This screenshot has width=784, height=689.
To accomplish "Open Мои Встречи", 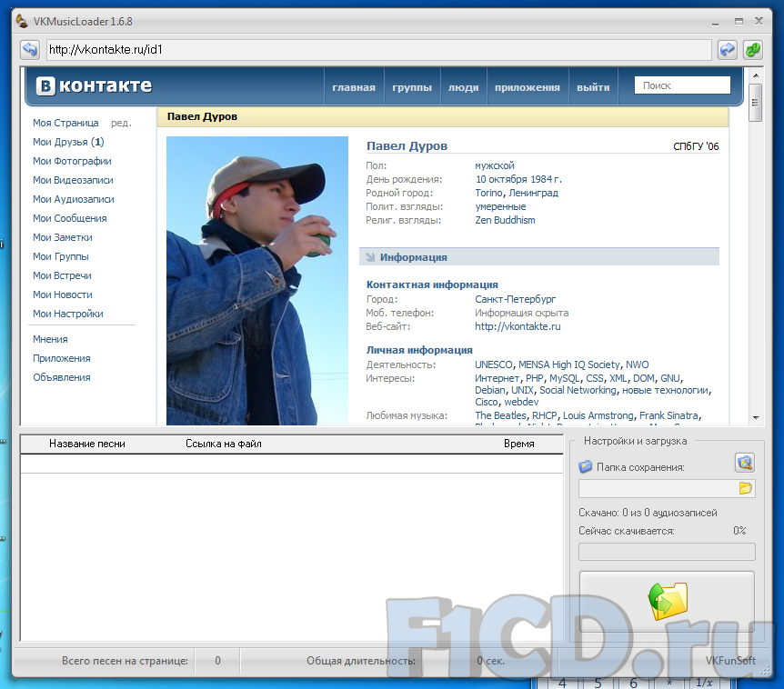I will point(62,275).
